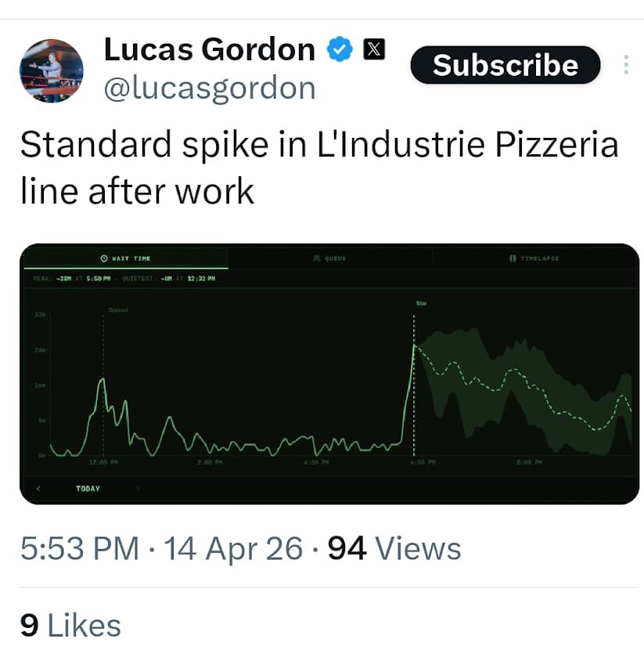Click the X affiliation badge icon
Viewport: 644px width, 664px height.
pyautogui.click(x=374, y=49)
